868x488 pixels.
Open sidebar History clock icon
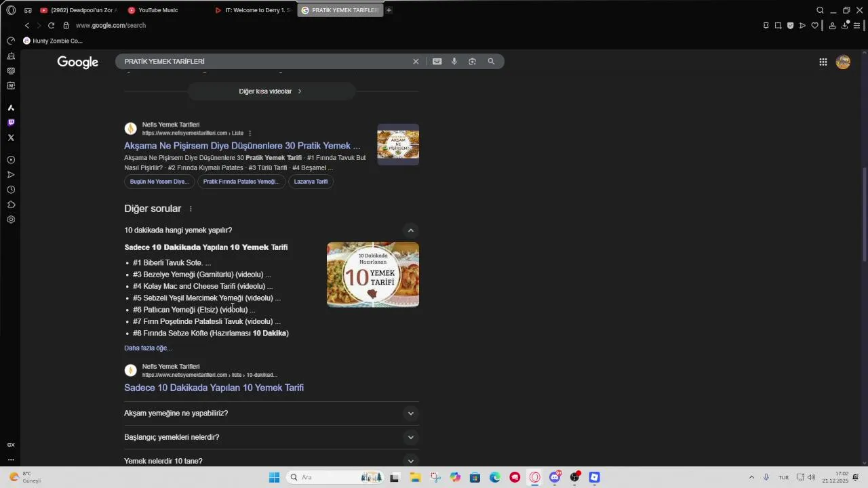[11, 190]
